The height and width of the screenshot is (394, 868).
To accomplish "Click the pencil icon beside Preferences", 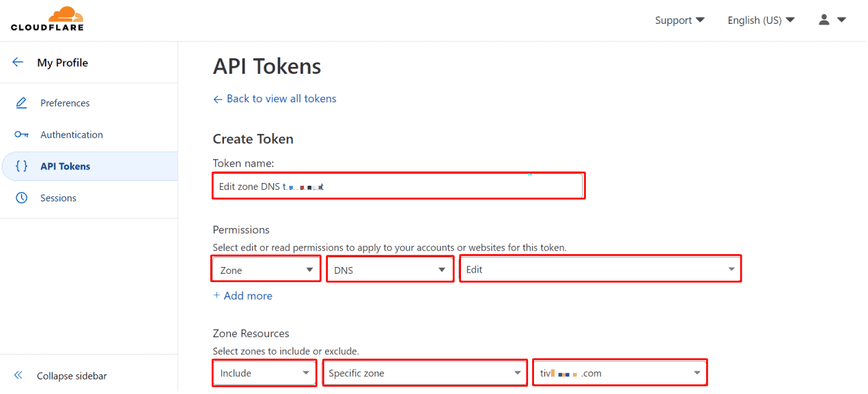I will (x=20, y=102).
